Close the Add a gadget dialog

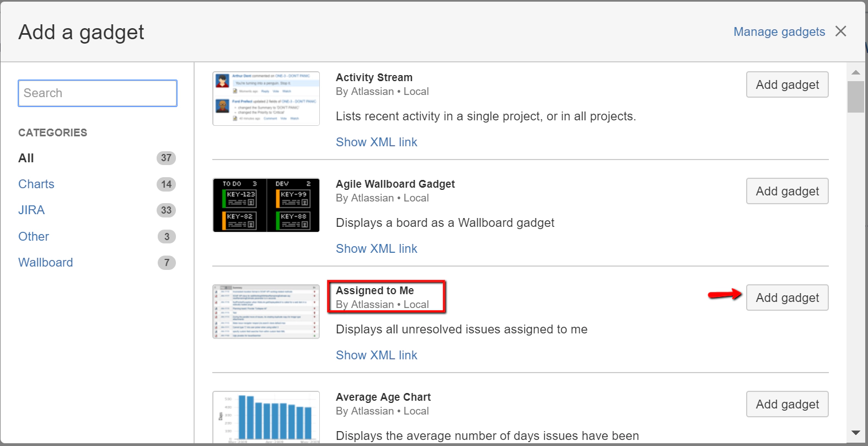point(840,31)
